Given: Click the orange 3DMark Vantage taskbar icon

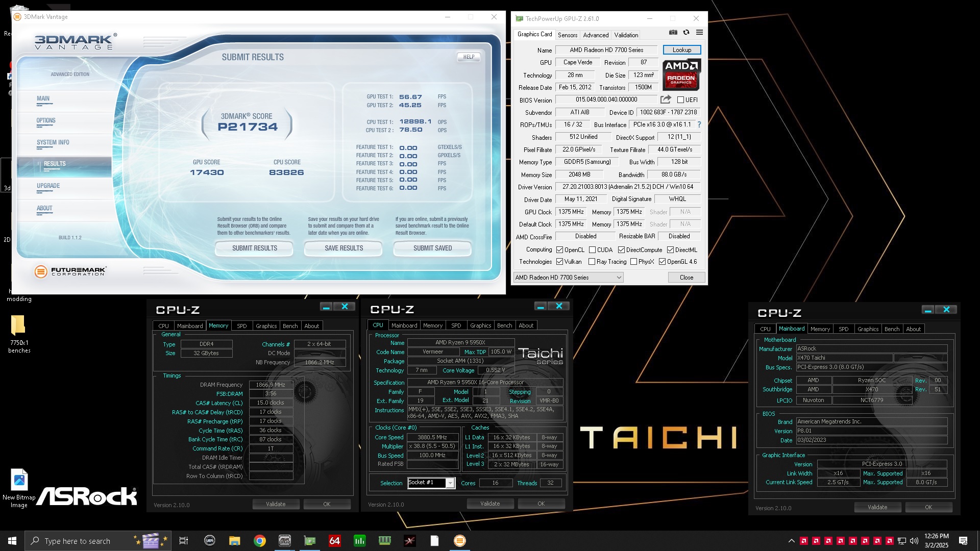Looking at the screenshot, I should point(459,541).
